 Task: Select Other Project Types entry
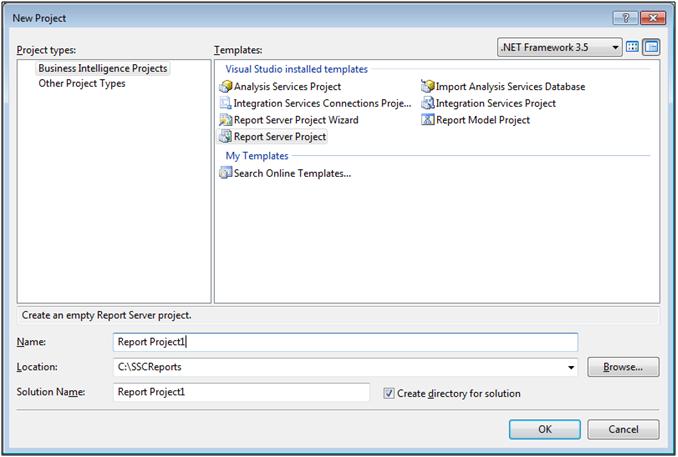[x=82, y=84]
